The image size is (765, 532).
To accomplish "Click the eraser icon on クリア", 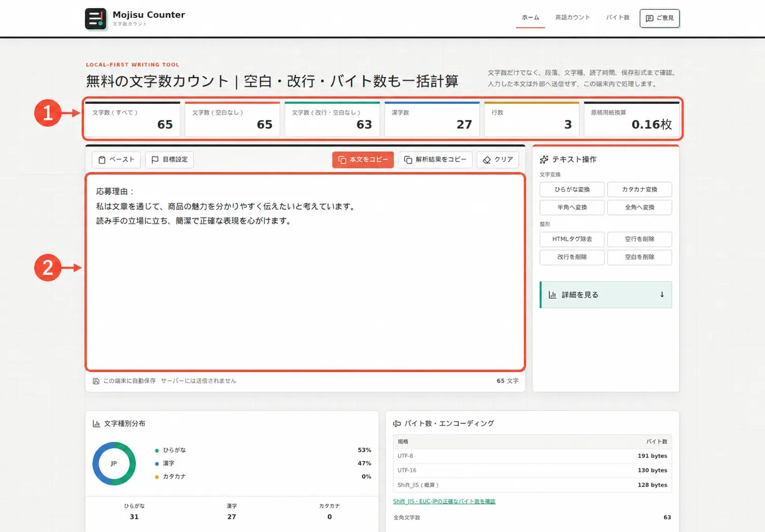I will tap(487, 160).
